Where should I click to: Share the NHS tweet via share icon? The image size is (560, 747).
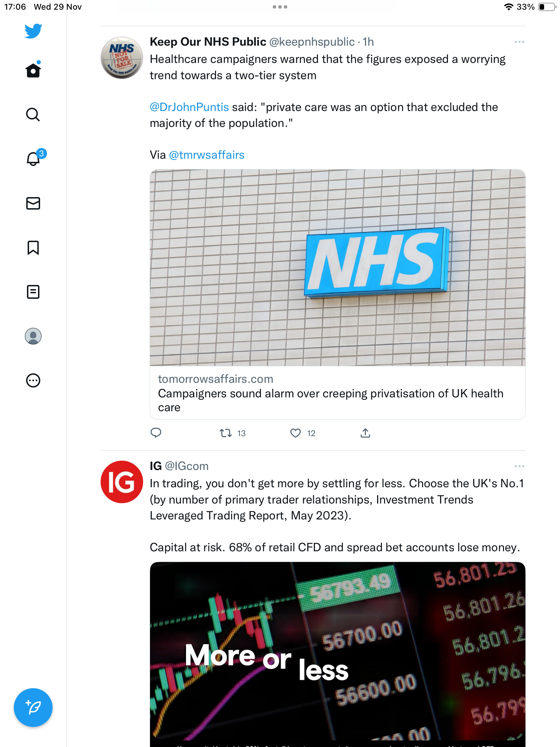tap(365, 433)
